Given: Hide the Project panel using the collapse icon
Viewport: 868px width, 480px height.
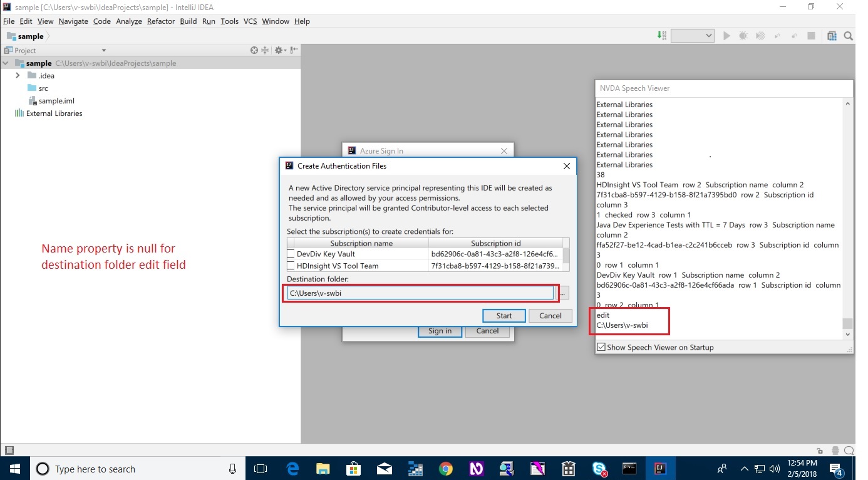Looking at the screenshot, I should [x=295, y=50].
